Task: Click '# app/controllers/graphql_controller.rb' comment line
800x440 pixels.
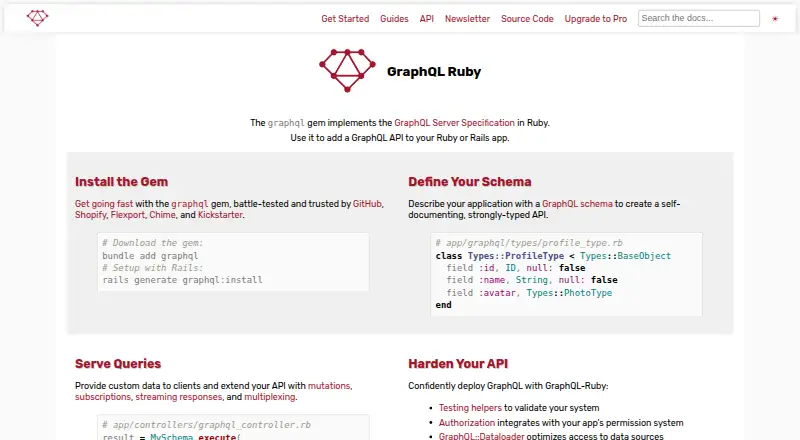Action: click(x=206, y=425)
